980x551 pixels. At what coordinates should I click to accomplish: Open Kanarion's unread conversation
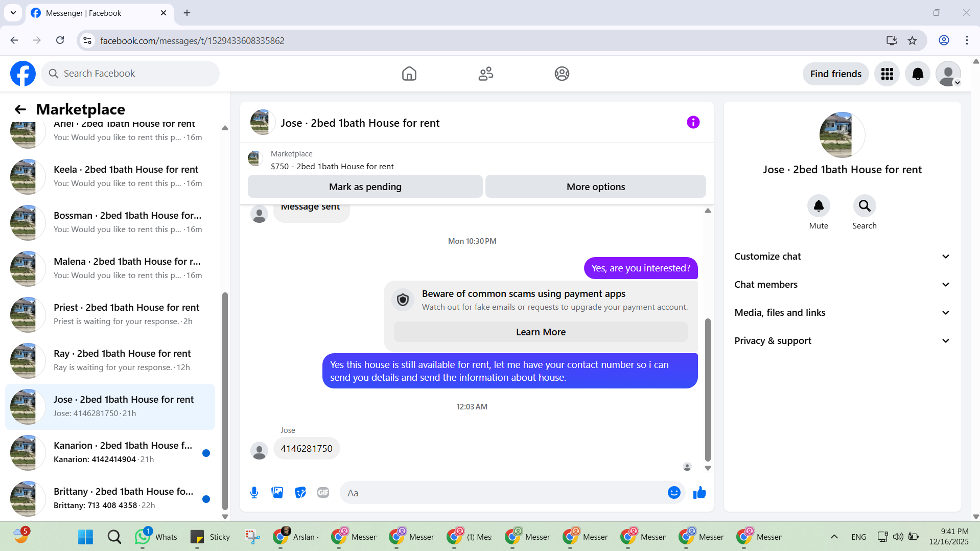pos(110,452)
